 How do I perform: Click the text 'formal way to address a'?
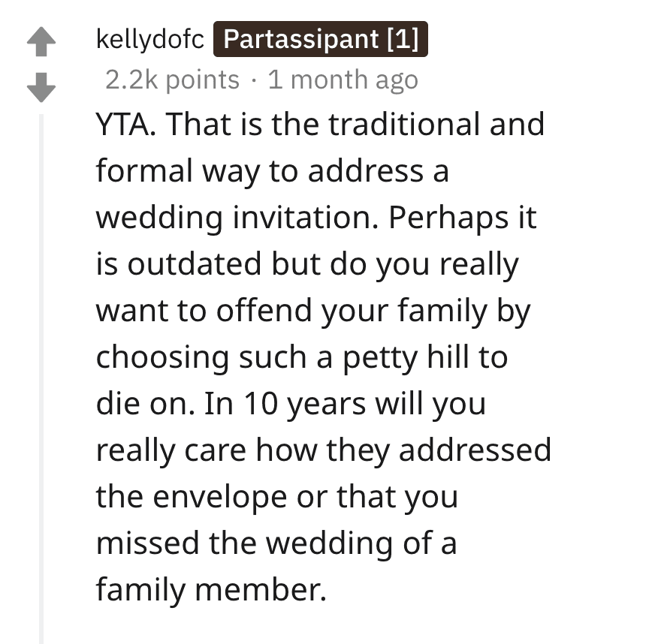[273, 171]
